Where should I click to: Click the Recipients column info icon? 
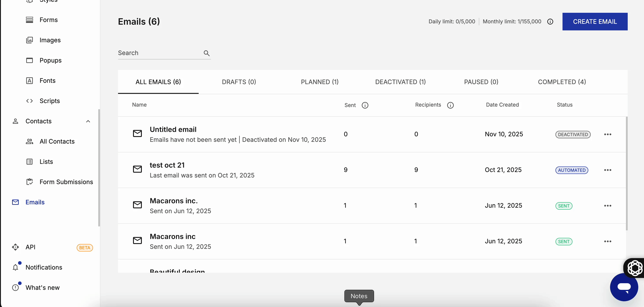pos(450,105)
